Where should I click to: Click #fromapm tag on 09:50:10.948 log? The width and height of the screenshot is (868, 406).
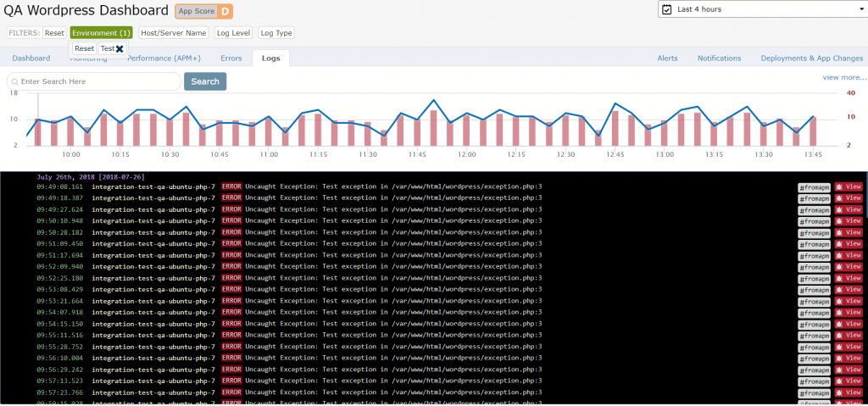click(x=815, y=221)
